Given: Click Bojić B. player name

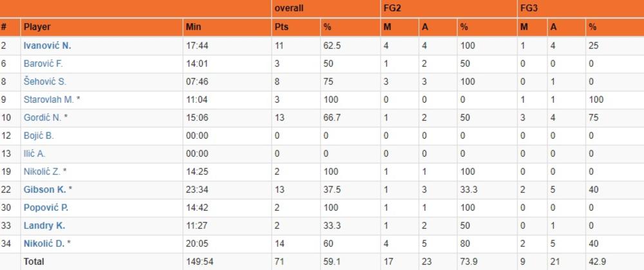Looking at the screenshot, I should pos(39,136).
